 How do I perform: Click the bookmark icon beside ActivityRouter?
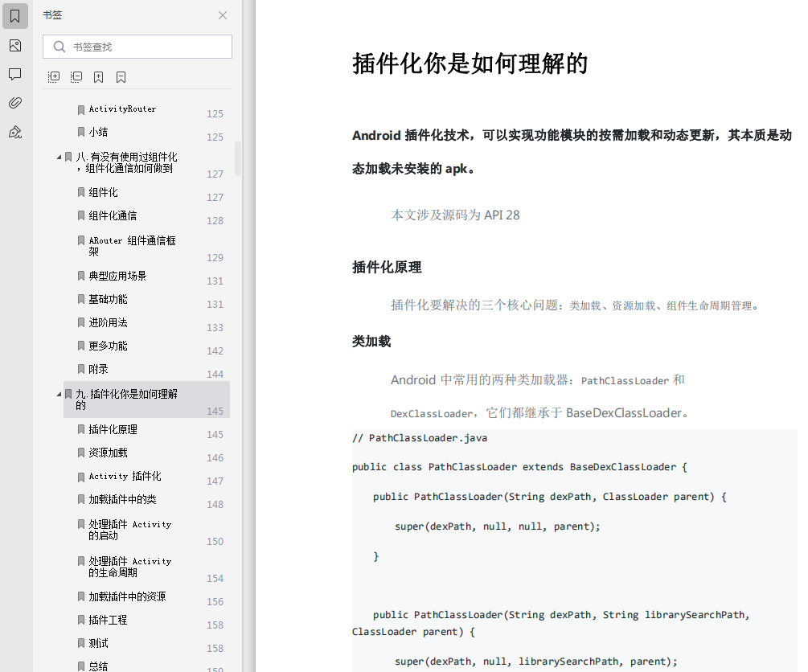coord(81,109)
